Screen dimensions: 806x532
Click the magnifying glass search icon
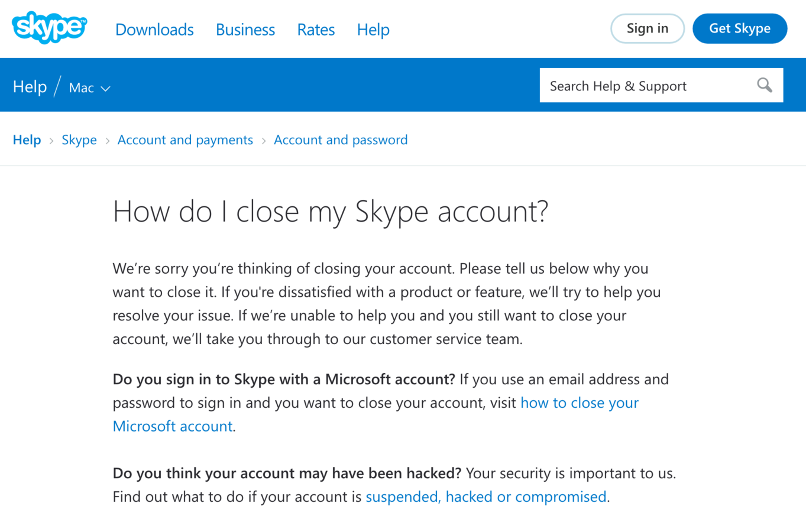[765, 85]
